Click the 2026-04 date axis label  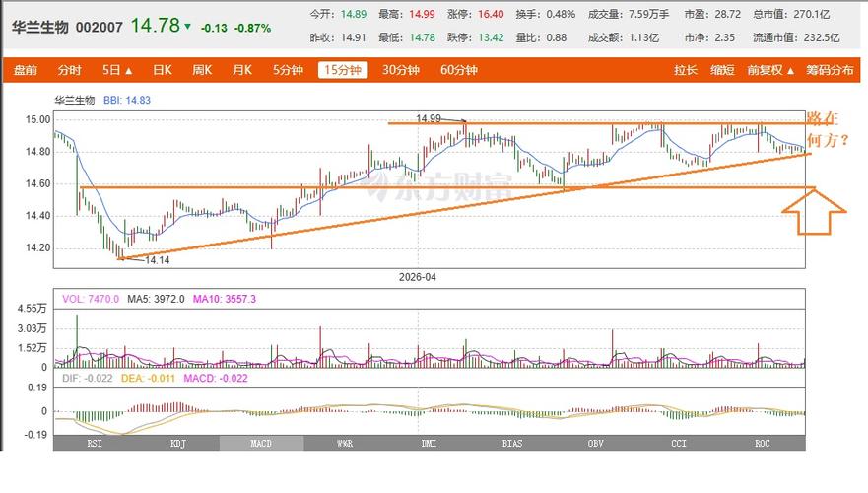pos(418,277)
